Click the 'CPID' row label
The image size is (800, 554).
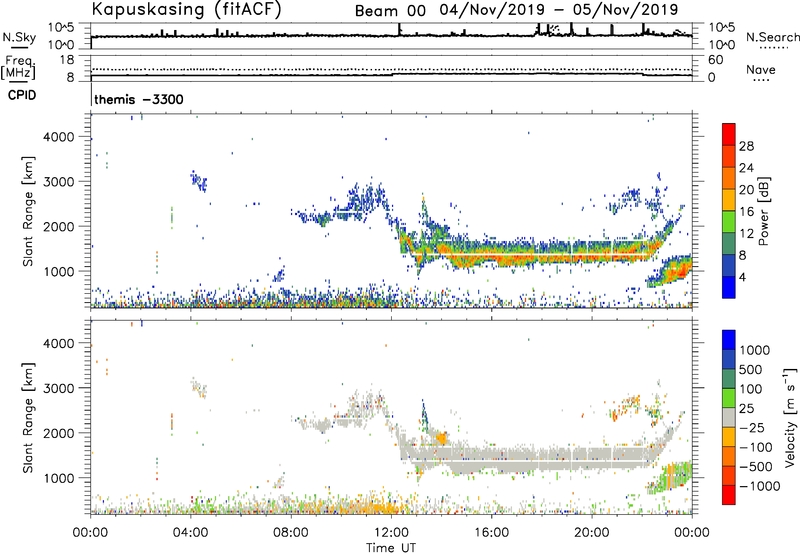(22, 95)
